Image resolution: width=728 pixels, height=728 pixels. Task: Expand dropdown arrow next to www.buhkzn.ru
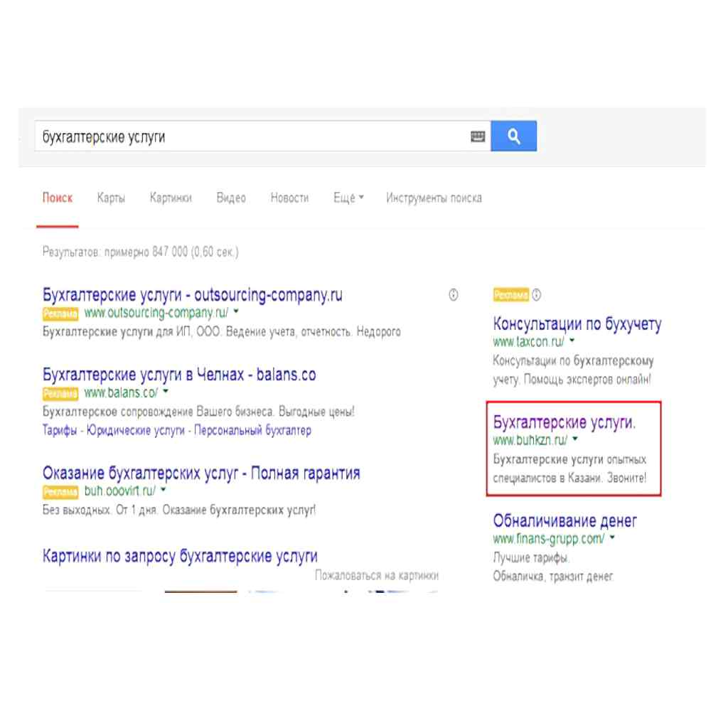574,440
